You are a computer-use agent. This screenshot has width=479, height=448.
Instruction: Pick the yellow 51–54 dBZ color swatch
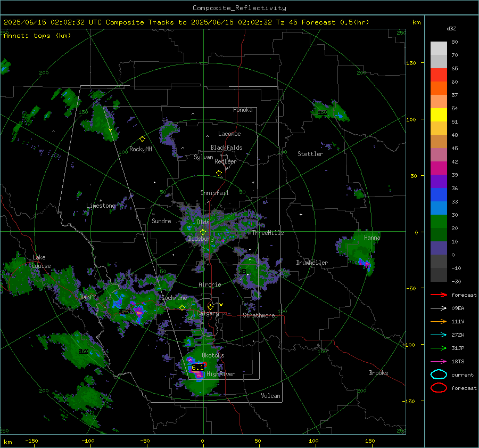[439, 115]
